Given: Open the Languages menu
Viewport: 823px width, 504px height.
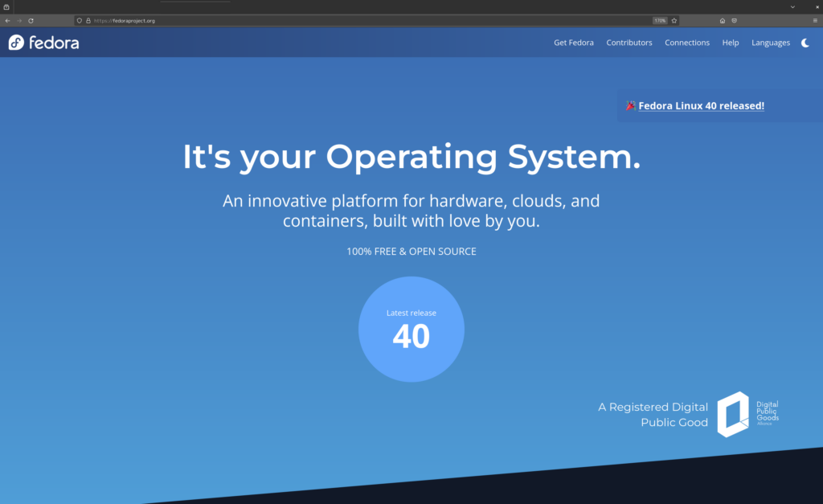Looking at the screenshot, I should [771, 43].
